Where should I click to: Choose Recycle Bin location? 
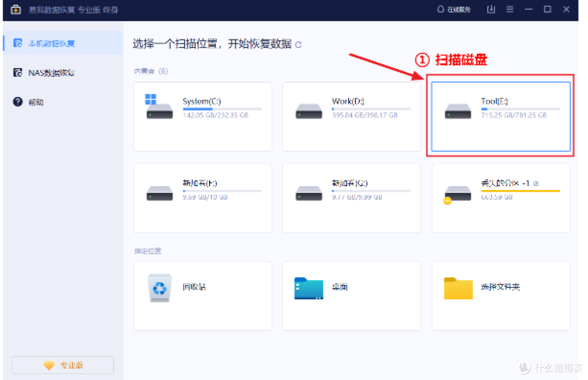tap(203, 296)
